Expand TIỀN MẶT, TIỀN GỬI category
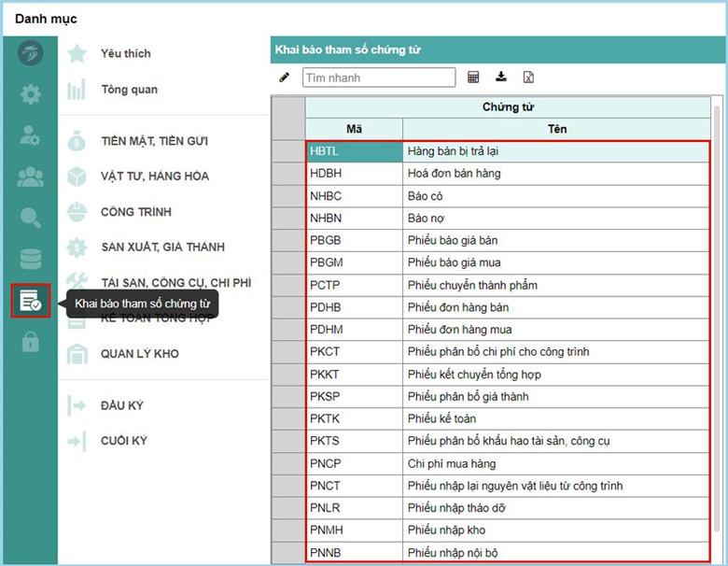 click(154, 141)
